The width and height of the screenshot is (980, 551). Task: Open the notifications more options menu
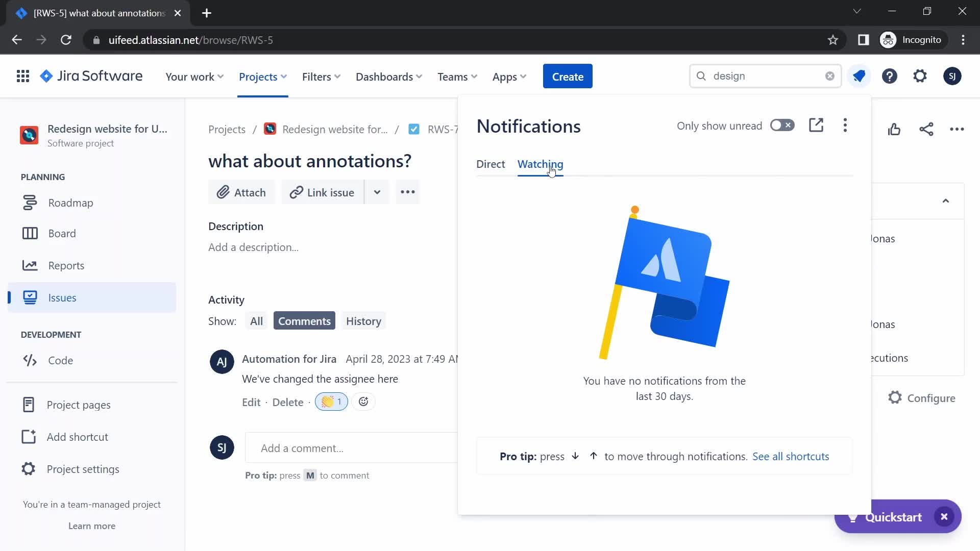tap(845, 126)
